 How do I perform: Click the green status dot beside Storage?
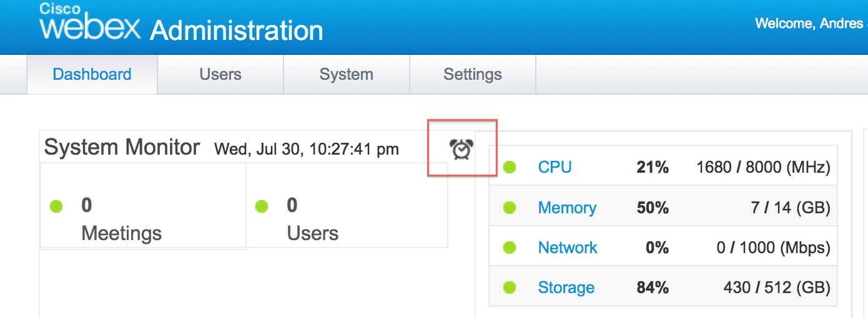coord(510,287)
